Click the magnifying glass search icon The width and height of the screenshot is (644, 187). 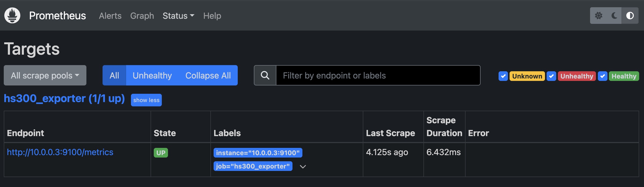tap(265, 76)
